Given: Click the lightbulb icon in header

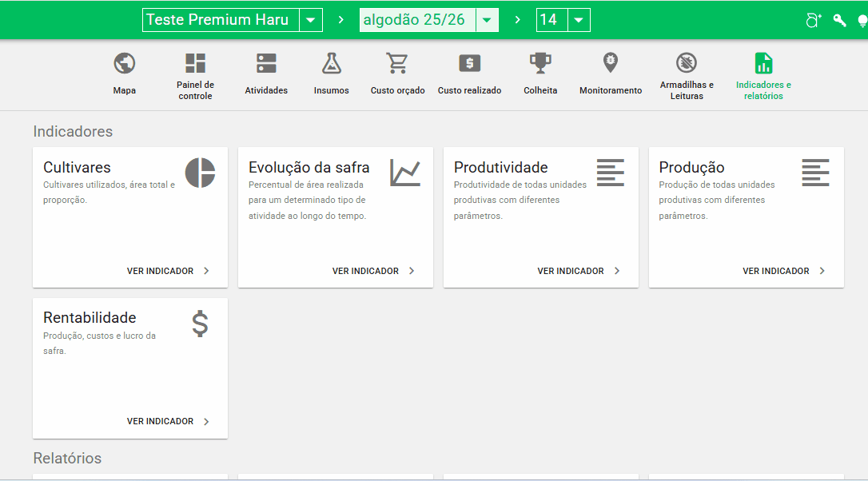Looking at the screenshot, I should [862, 21].
